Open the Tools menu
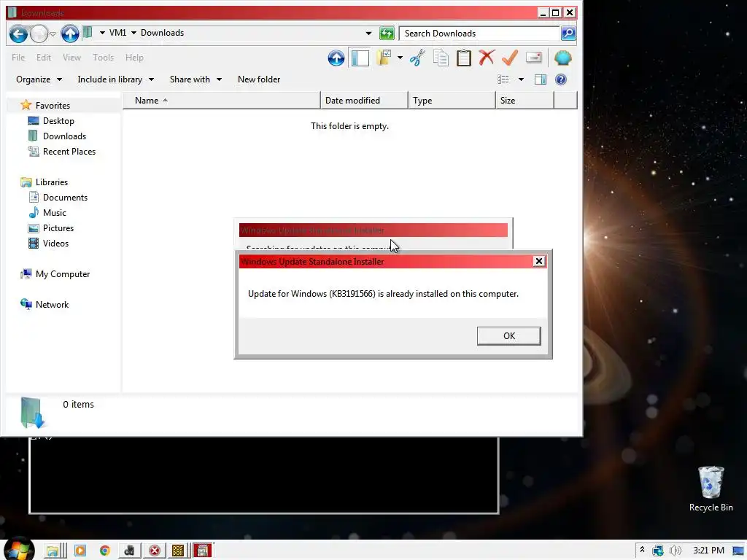 tap(103, 58)
